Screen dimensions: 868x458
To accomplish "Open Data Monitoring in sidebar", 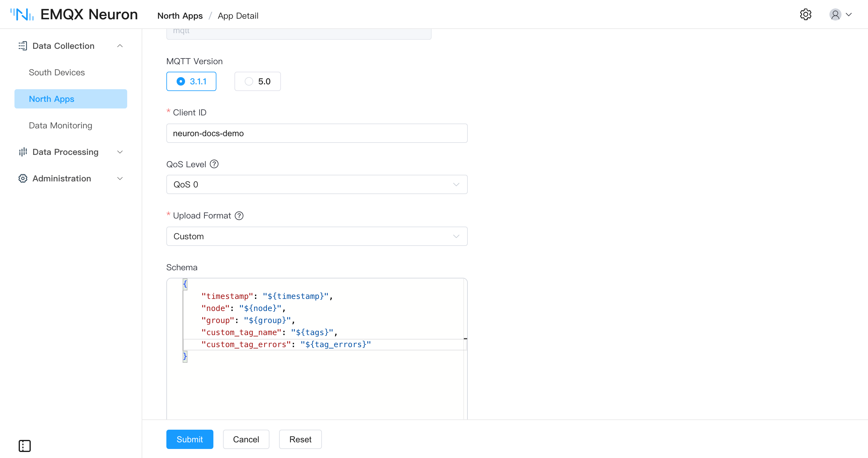I will [x=60, y=125].
